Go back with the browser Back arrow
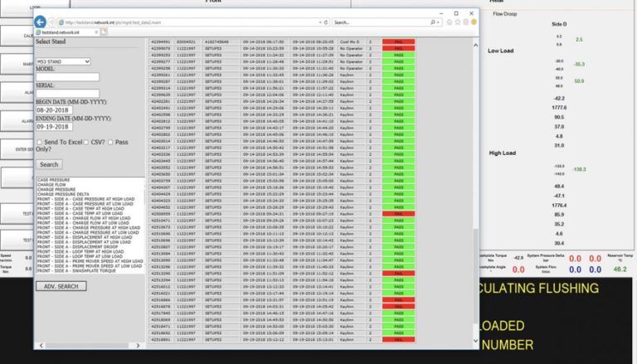 pos(40,22)
